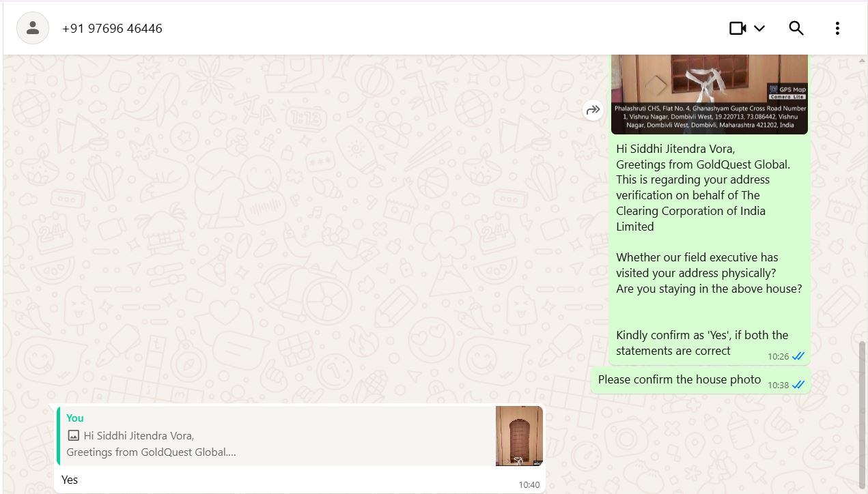Viewport: 868px width, 494px height.
Task: Check read ticks beside 10:38
Action: [798, 385]
